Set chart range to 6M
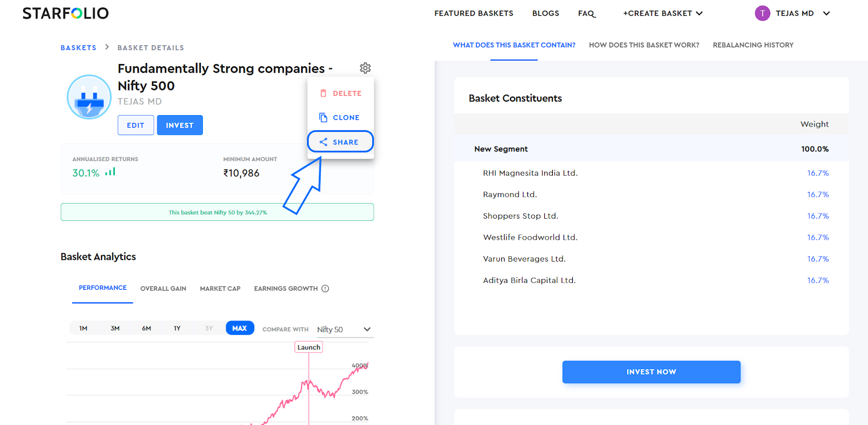 click(146, 328)
